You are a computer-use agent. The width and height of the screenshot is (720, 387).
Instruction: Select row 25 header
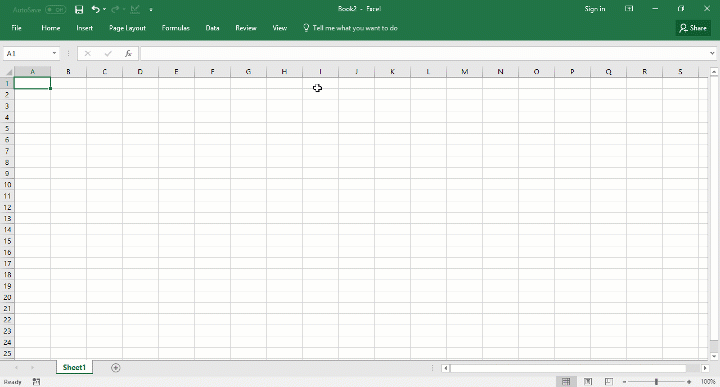(x=7, y=353)
